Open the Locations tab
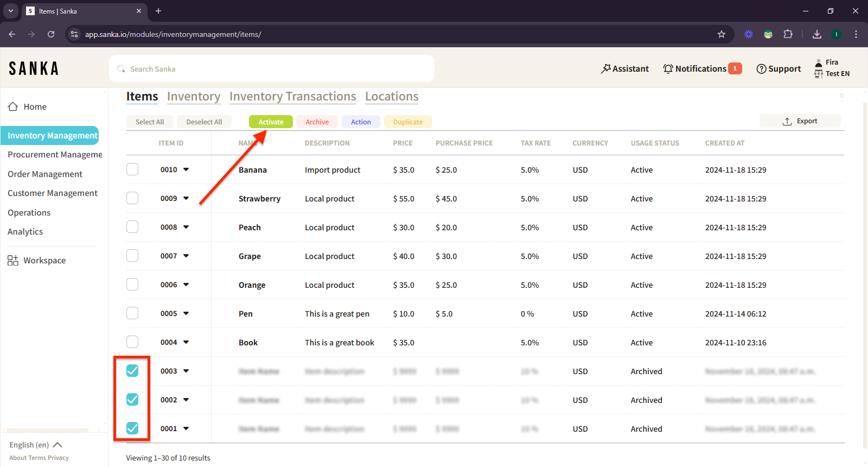Screen dimensions: 868x467 tap(392, 97)
